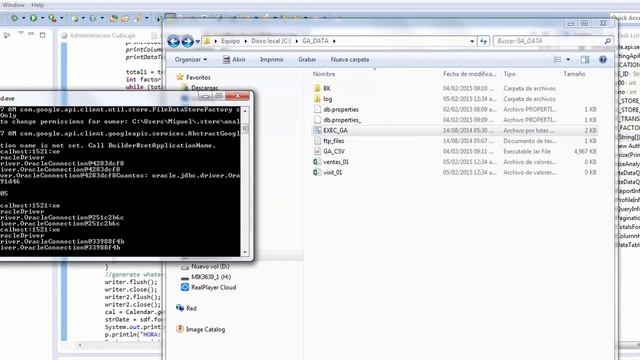Open recent locations dropdown beside forward button
Viewport: 640px width, 360px height.
198,41
